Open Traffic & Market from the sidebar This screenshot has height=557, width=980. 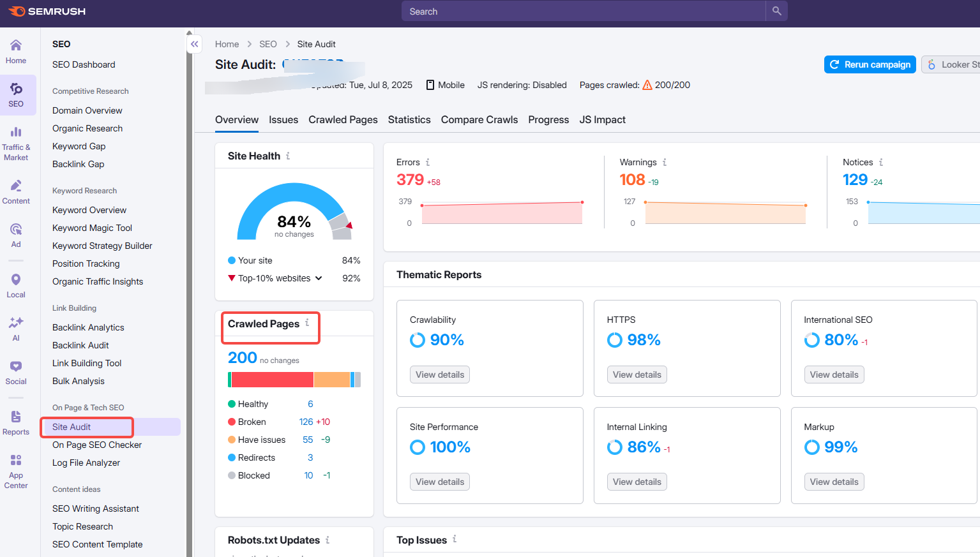15,139
